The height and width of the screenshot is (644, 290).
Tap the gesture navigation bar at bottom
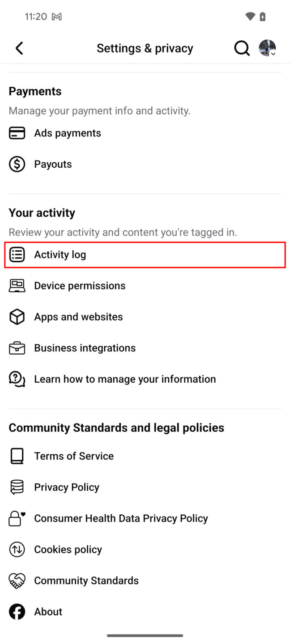click(x=145, y=635)
